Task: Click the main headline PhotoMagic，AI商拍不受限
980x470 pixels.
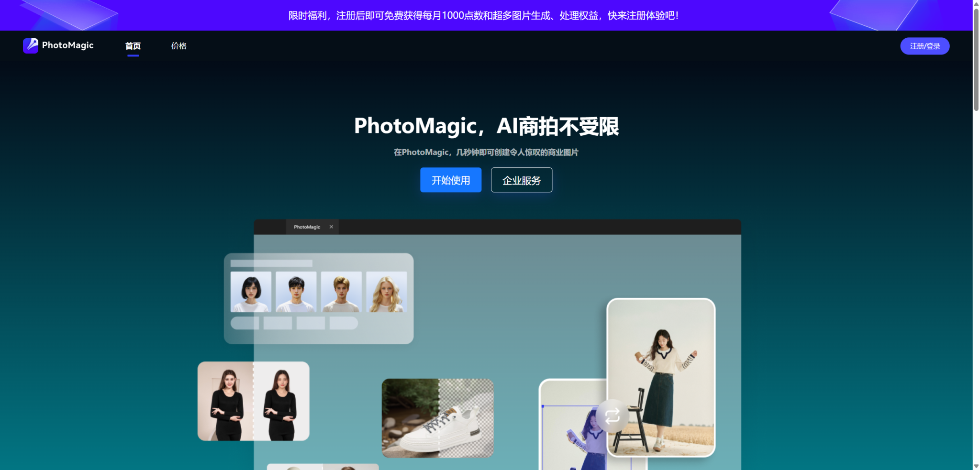Action: coord(486,126)
